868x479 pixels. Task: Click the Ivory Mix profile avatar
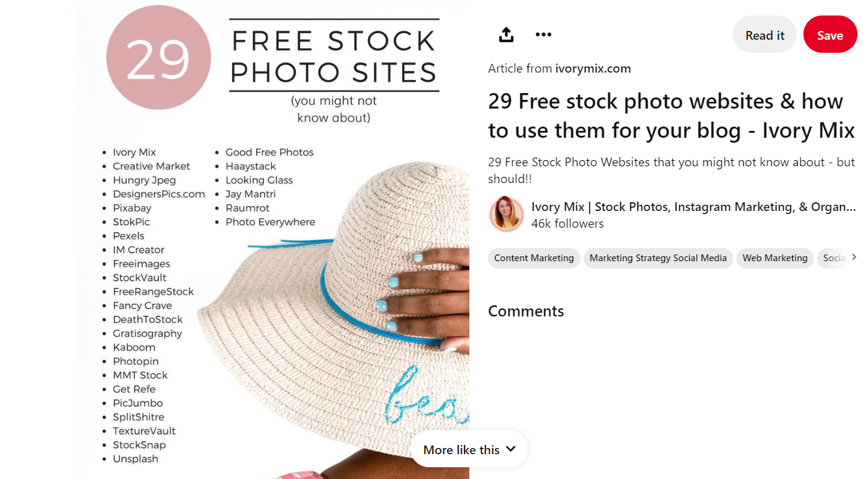tap(507, 215)
